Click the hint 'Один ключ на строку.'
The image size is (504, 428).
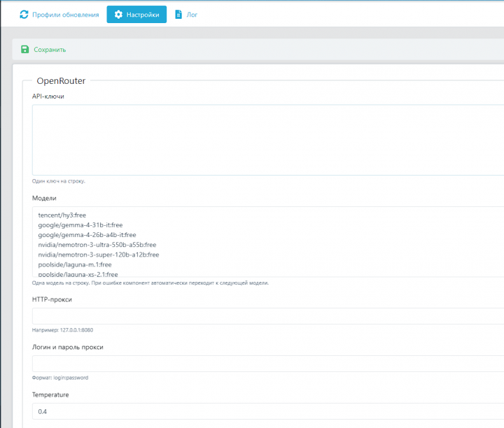coord(59,181)
